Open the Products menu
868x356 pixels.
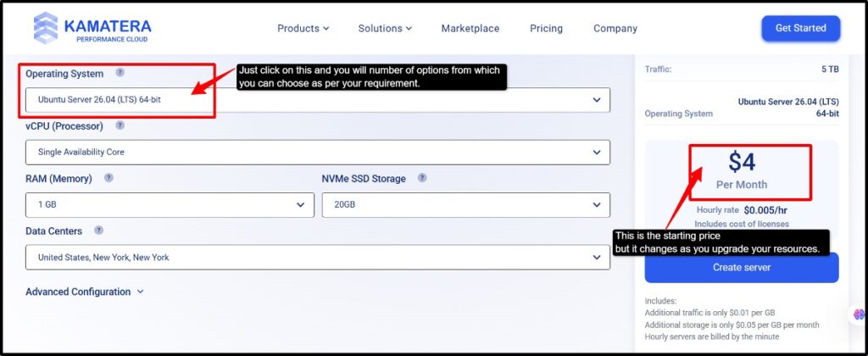303,28
